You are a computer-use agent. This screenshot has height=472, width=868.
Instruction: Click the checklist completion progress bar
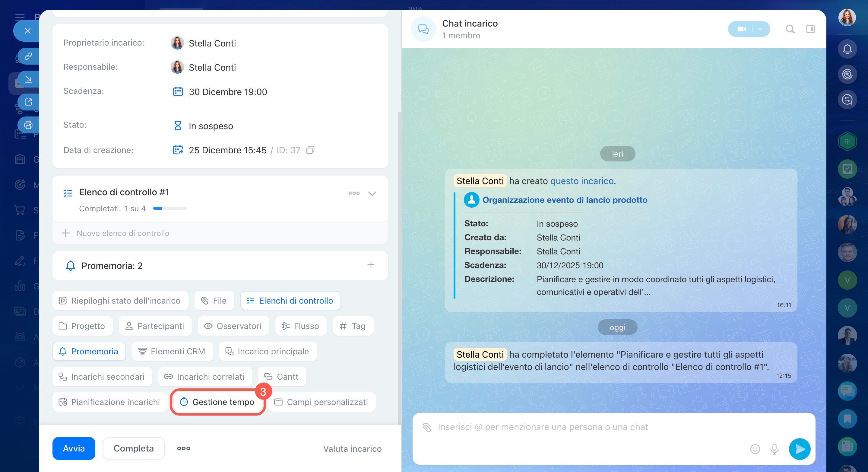coord(170,208)
